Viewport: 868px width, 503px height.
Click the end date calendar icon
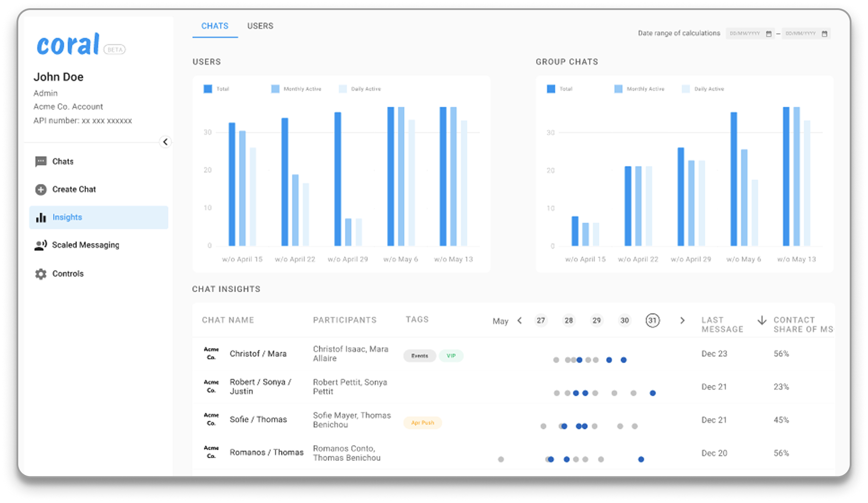[824, 34]
